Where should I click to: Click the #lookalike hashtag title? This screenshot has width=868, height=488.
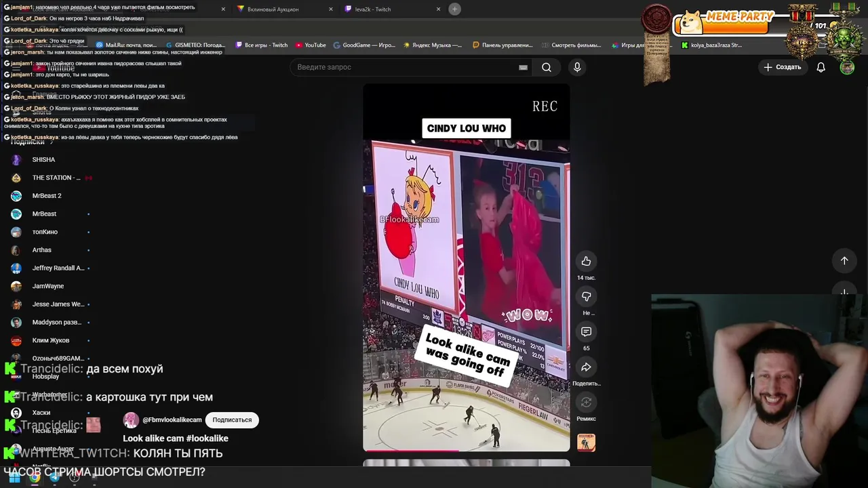pos(206,439)
